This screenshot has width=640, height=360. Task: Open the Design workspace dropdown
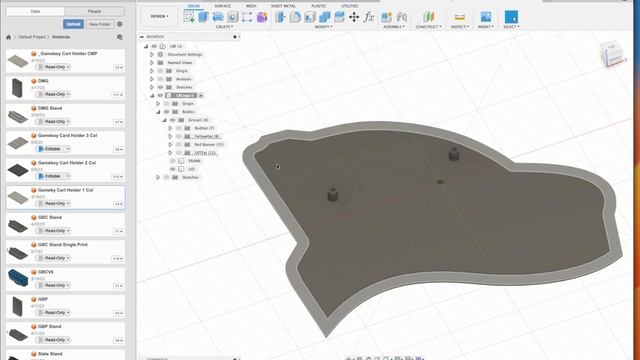(159, 16)
